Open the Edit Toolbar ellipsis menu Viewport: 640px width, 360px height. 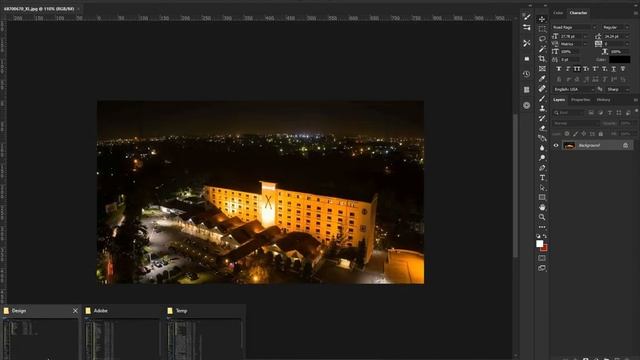542,227
